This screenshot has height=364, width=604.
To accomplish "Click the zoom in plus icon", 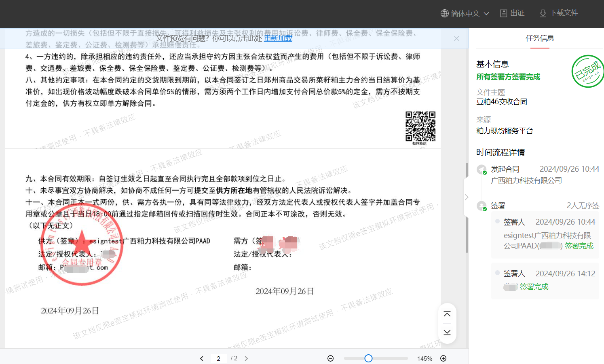I will click(x=443, y=358).
